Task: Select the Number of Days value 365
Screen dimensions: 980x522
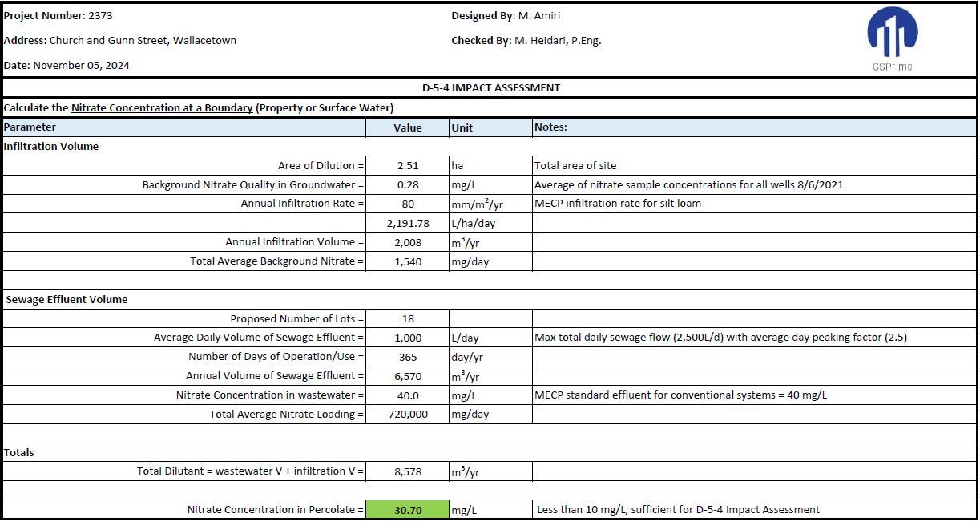Action: pyautogui.click(x=407, y=357)
